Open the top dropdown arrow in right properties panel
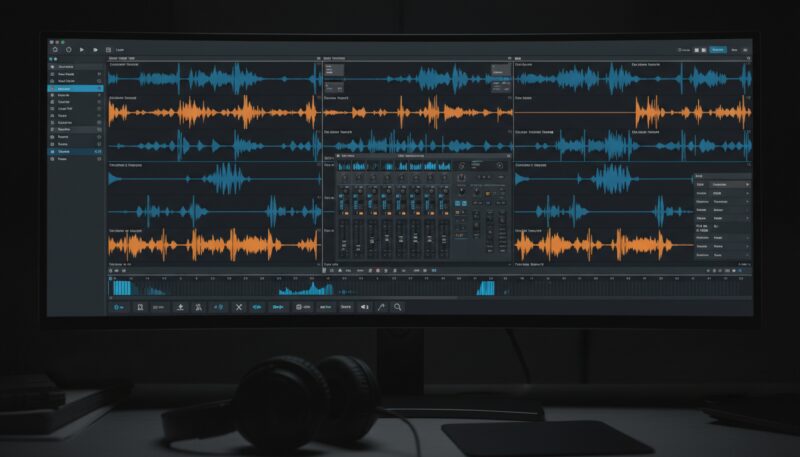This screenshot has width=800, height=457. point(747,184)
